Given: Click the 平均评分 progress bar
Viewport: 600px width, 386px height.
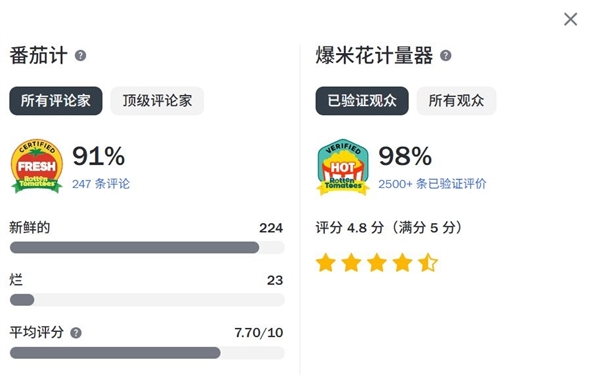Looking at the screenshot, I should [147, 353].
